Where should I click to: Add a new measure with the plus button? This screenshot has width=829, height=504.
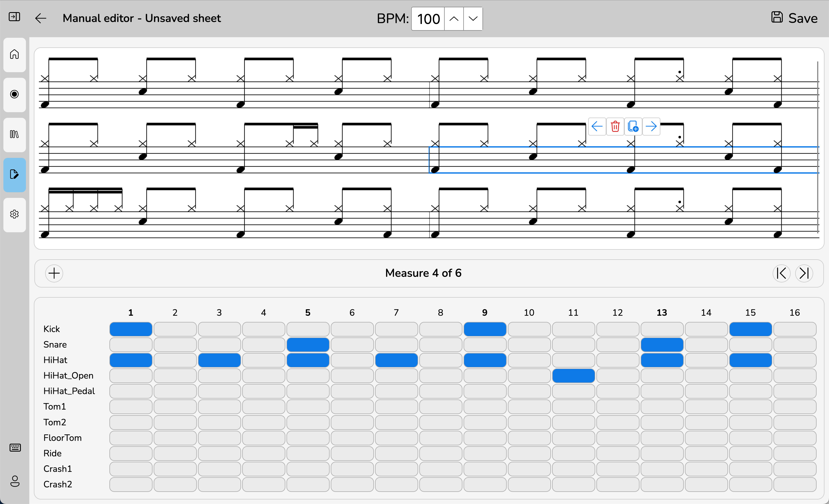(54, 273)
